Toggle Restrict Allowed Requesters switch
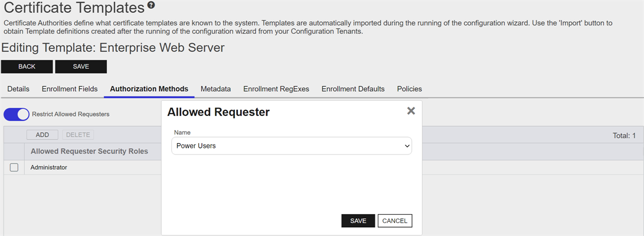This screenshot has width=644, height=236. 17,114
